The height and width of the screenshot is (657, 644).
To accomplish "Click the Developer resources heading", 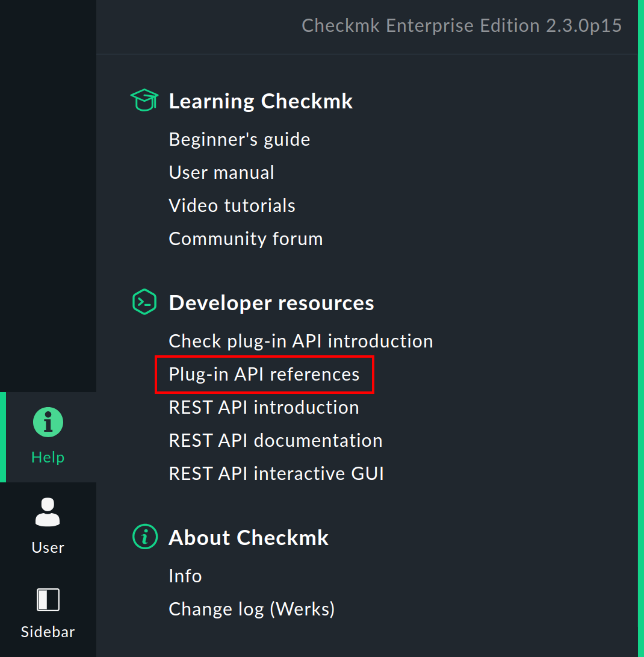I will click(271, 302).
